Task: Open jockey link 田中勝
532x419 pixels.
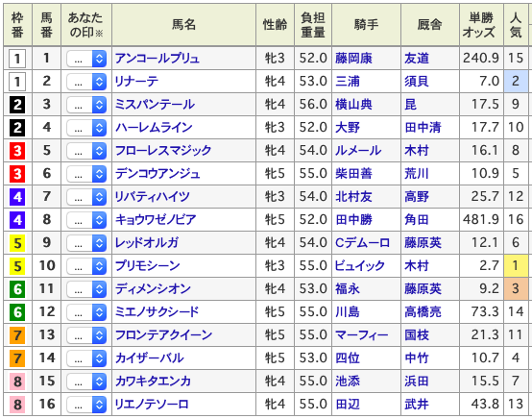Action: tap(353, 220)
